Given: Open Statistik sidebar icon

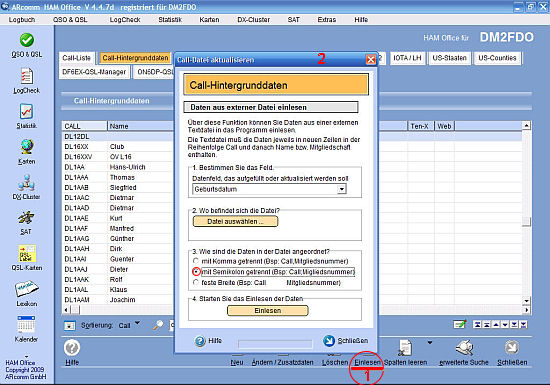Looking at the screenshot, I should pyautogui.click(x=27, y=112).
